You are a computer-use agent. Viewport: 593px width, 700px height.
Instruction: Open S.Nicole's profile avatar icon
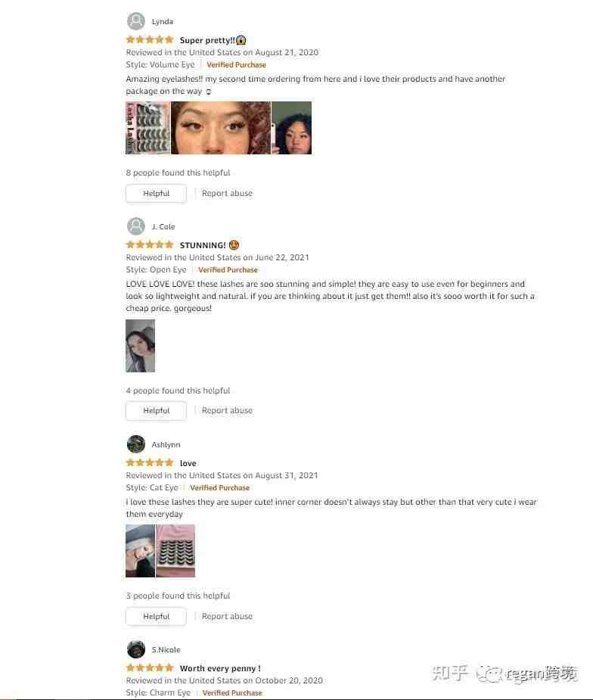[x=136, y=649]
